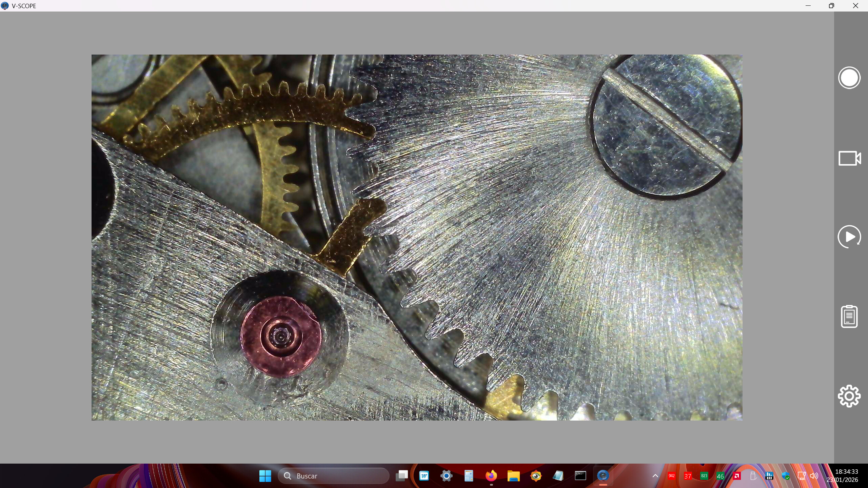
Task: Open V-SCOPE settings gear
Action: point(849,396)
